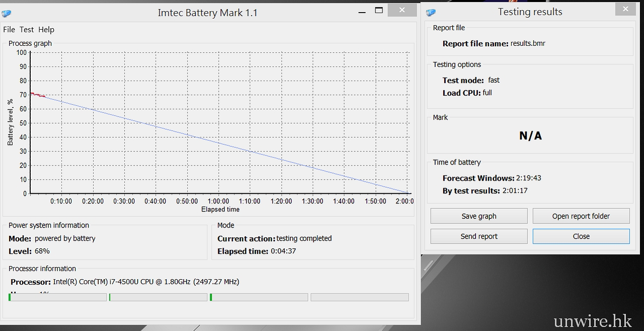The width and height of the screenshot is (644, 331).
Task: Dismiss Testing results with the red X
Action: point(625,9)
